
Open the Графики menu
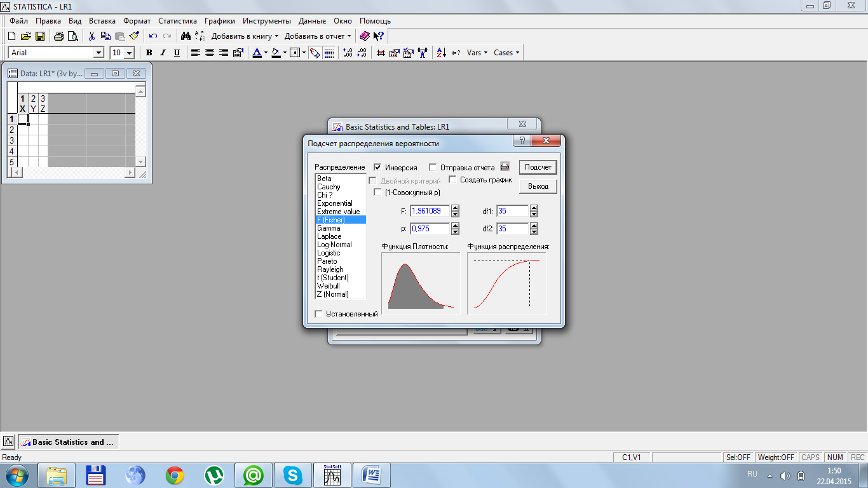(219, 21)
